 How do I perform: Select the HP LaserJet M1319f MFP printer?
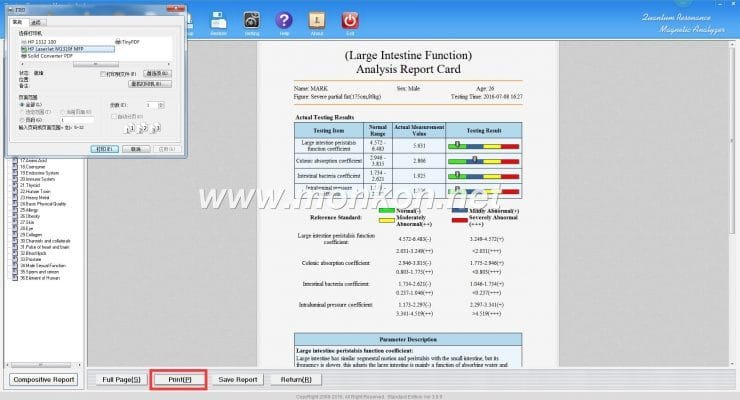point(67,49)
